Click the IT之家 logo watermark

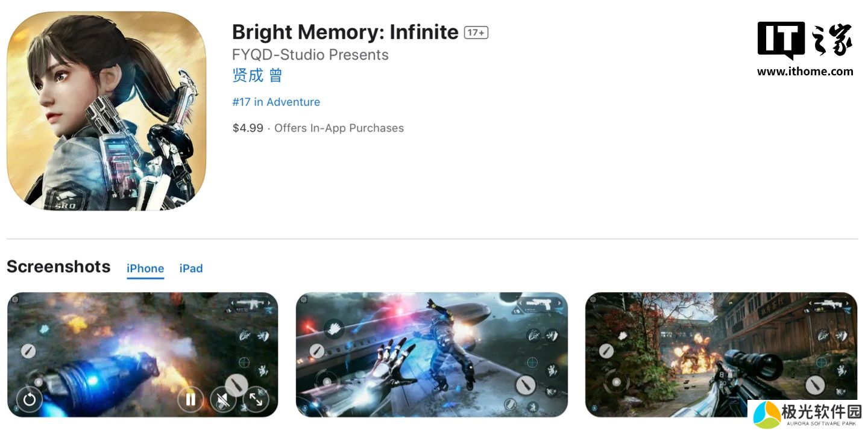805,41
